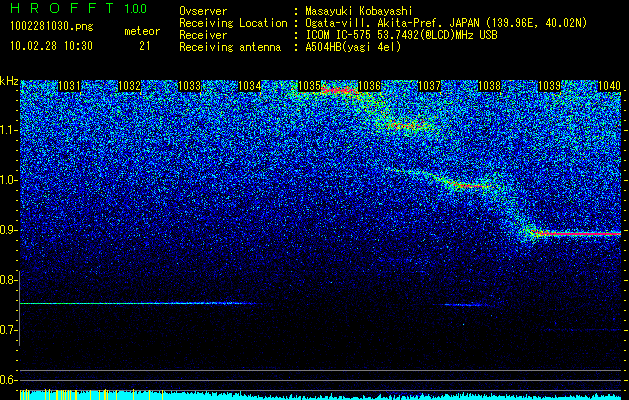Click the Receiving antenna label

(x=230, y=47)
